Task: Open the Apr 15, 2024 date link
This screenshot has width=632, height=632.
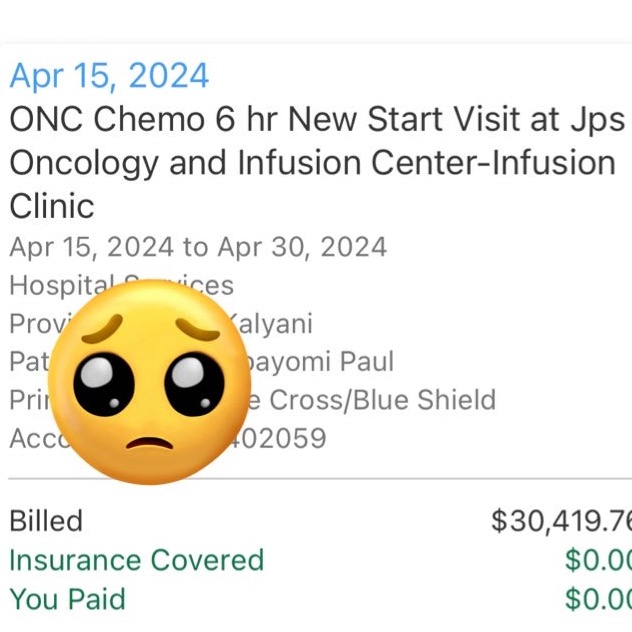Action: (109, 76)
